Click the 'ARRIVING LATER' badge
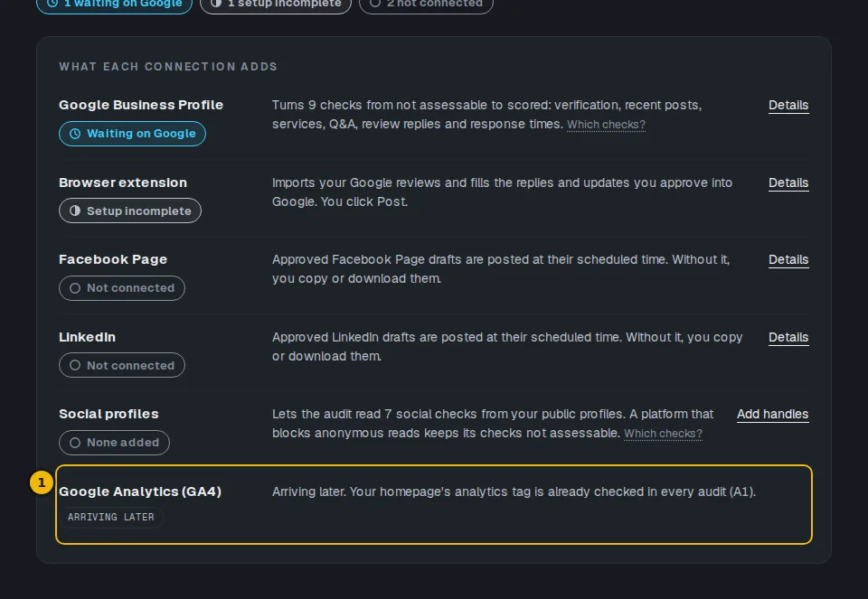 [110, 517]
